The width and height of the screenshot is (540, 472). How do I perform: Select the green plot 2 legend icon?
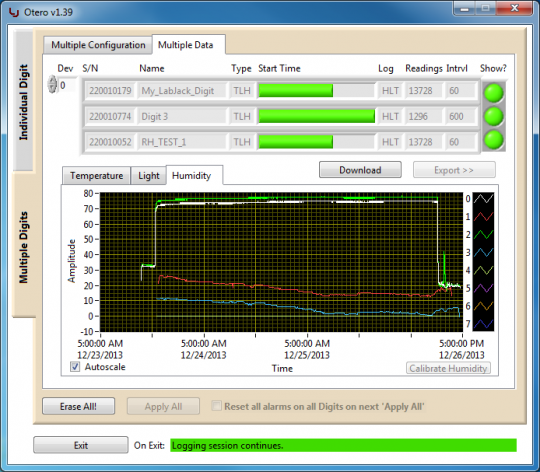[484, 234]
